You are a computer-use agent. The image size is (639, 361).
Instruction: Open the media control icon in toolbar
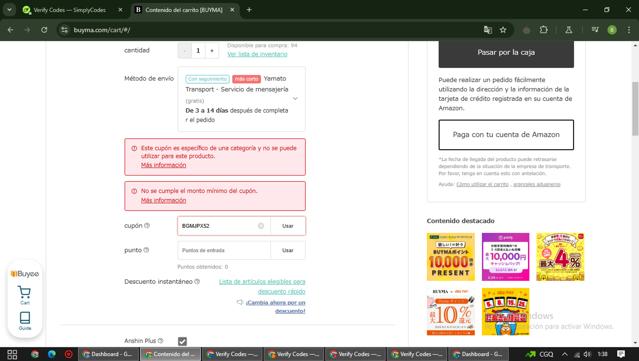pyautogui.click(x=595, y=30)
